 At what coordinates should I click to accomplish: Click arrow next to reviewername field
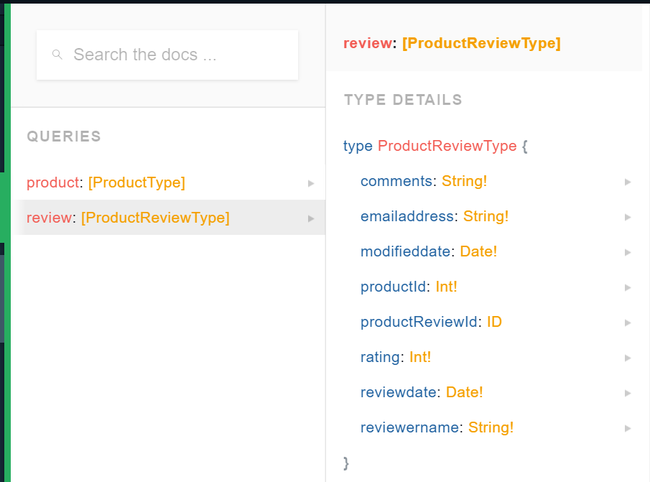(627, 428)
